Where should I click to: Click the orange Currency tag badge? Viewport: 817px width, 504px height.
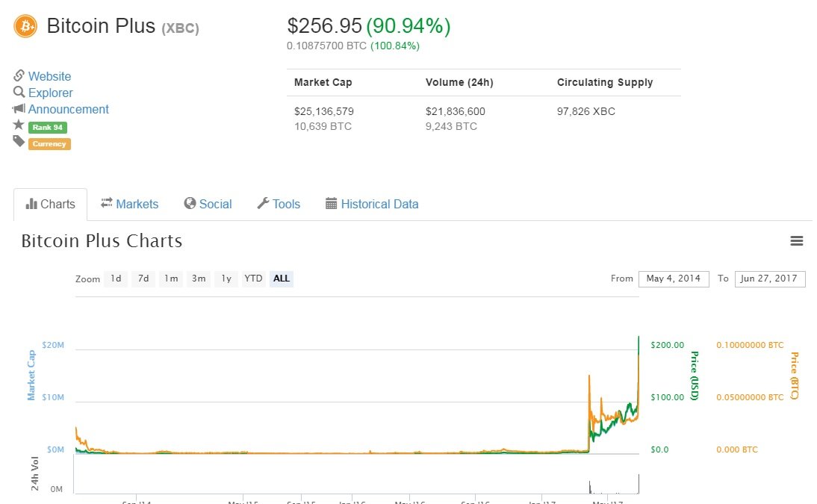(49, 144)
